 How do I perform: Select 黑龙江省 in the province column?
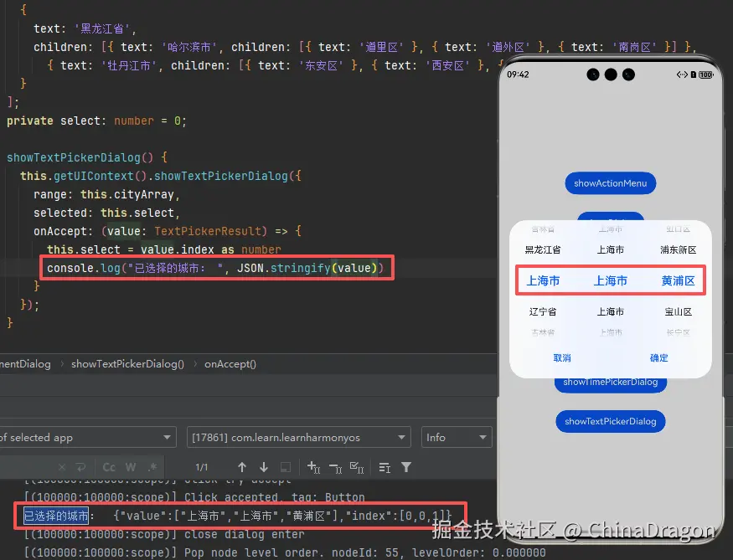(543, 250)
